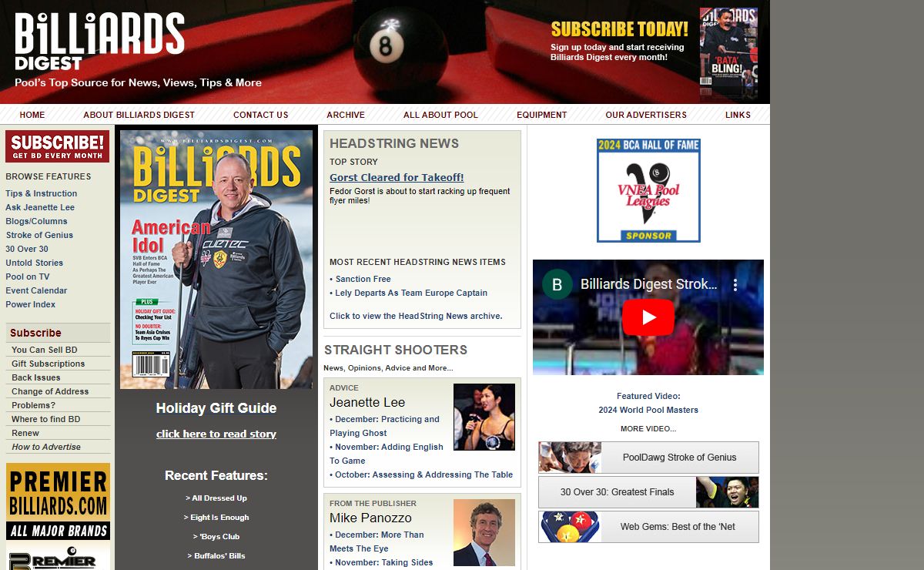Open the Premier logo ad at sidebar bottom
The image size is (924, 570).
pyautogui.click(x=59, y=557)
